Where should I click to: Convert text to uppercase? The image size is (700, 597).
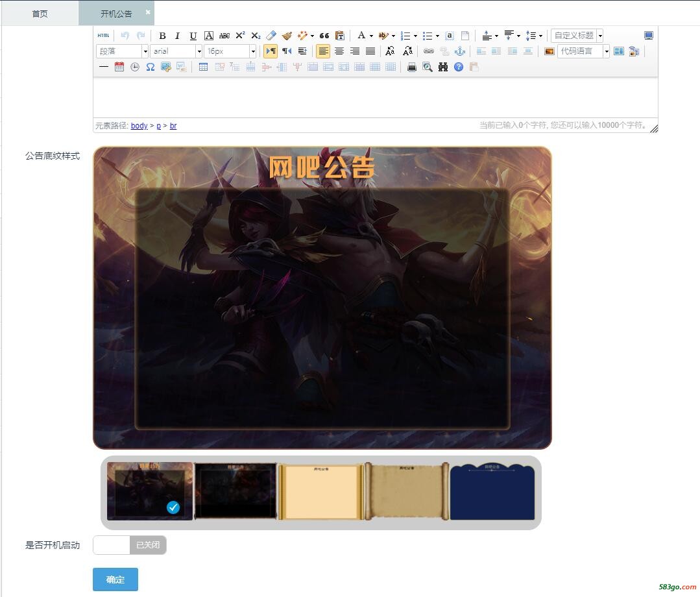(390, 51)
